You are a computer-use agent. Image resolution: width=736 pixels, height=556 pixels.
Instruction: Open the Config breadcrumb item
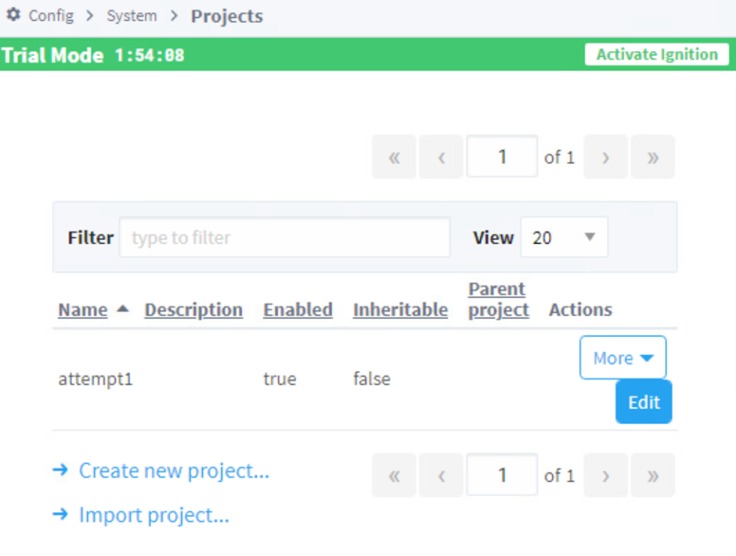[x=51, y=16]
